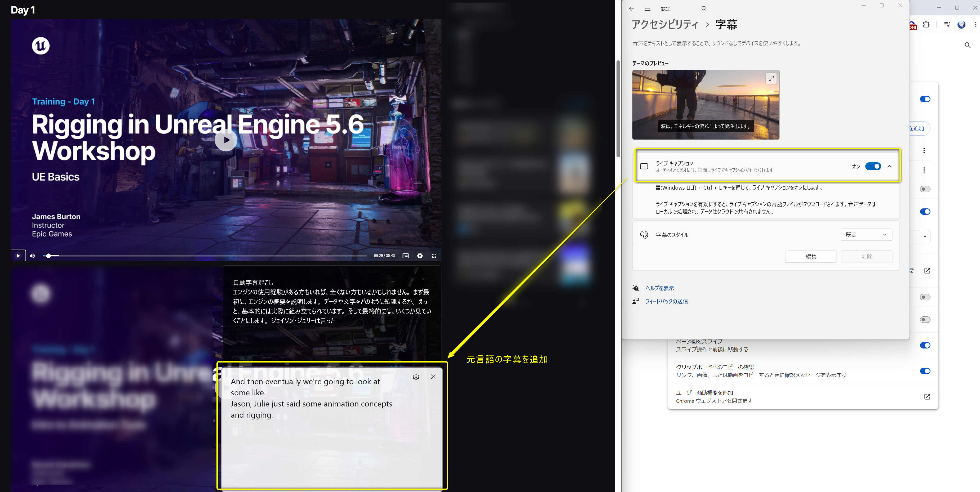
Task: Open the live caption window settings gear
Action: pyautogui.click(x=416, y=377)
